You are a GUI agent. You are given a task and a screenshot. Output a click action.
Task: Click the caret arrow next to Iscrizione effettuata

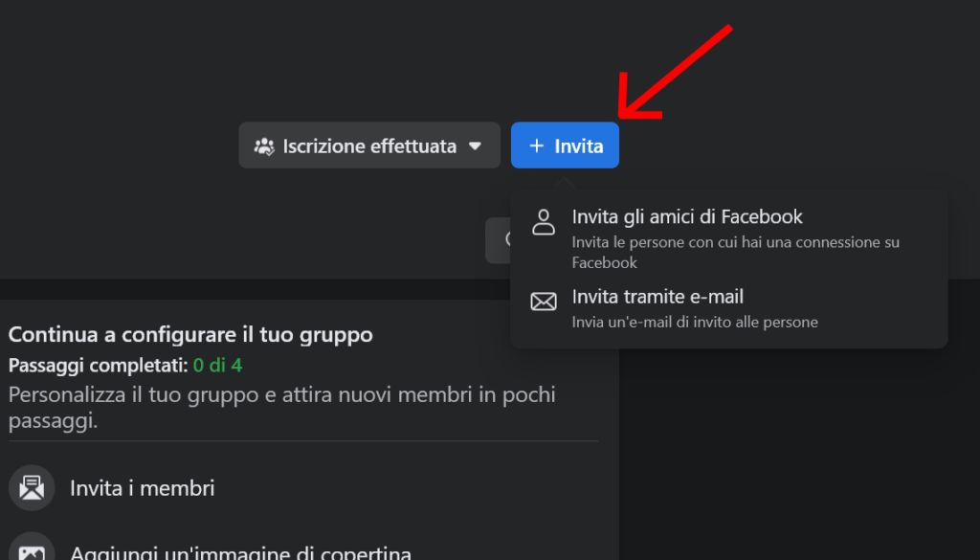[x=475, y=146]
